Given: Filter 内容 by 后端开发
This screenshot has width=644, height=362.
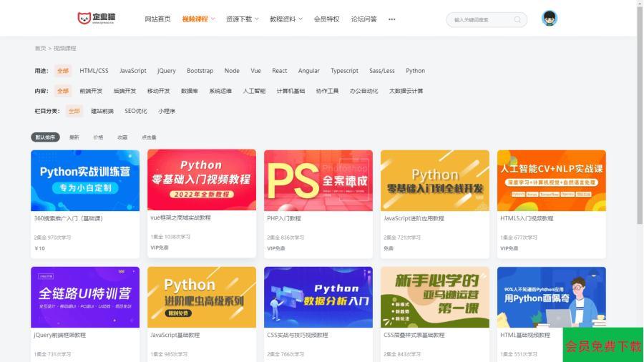Looking at the screenshot, I should [125, 91].
